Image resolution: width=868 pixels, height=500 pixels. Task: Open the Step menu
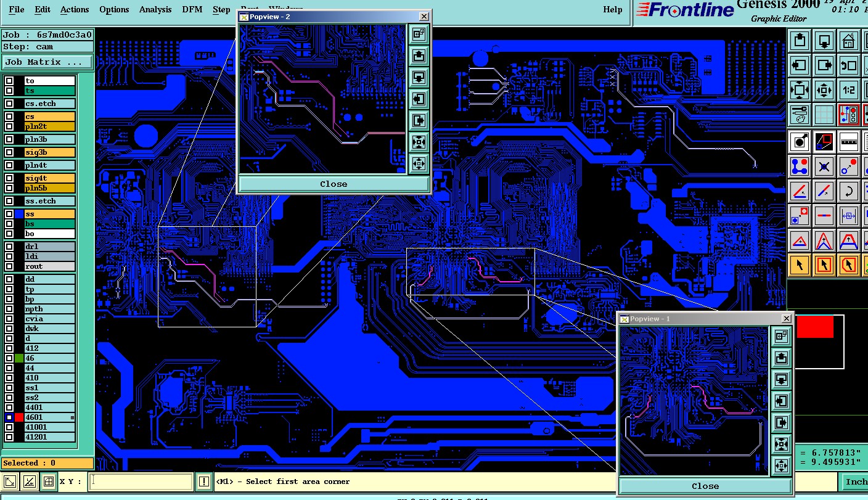click(221, 9)
